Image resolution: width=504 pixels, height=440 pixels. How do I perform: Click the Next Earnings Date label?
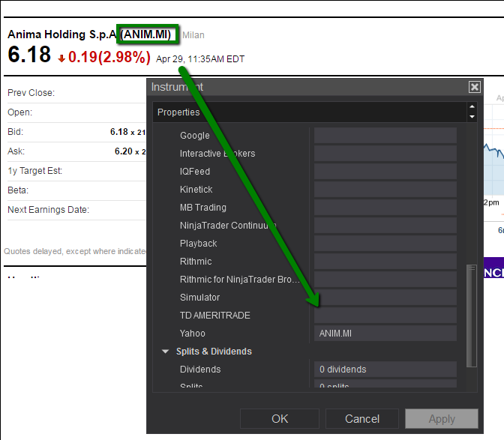[48, 210]
